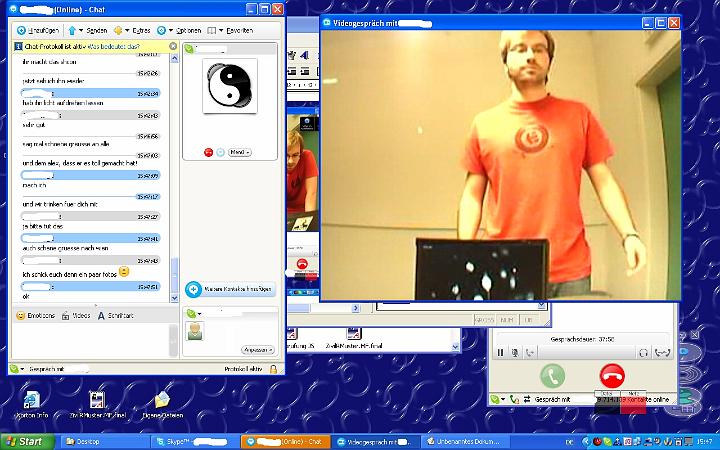The width and height of the screenshot is (720, 450).
Task: Click into the chat message input field
Action: click(91, 341)
